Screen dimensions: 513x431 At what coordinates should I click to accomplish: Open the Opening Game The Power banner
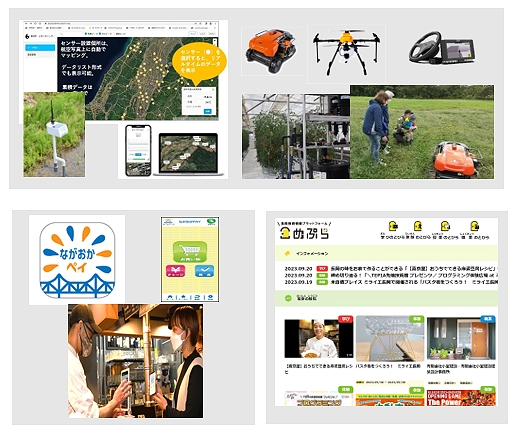pos(461,398)
